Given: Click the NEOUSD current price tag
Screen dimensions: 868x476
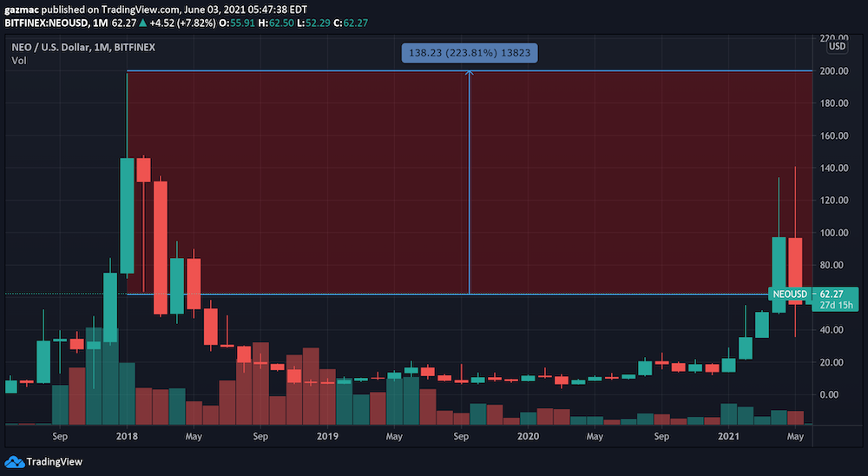Looking at the screenshot, I should coord(789,295).
